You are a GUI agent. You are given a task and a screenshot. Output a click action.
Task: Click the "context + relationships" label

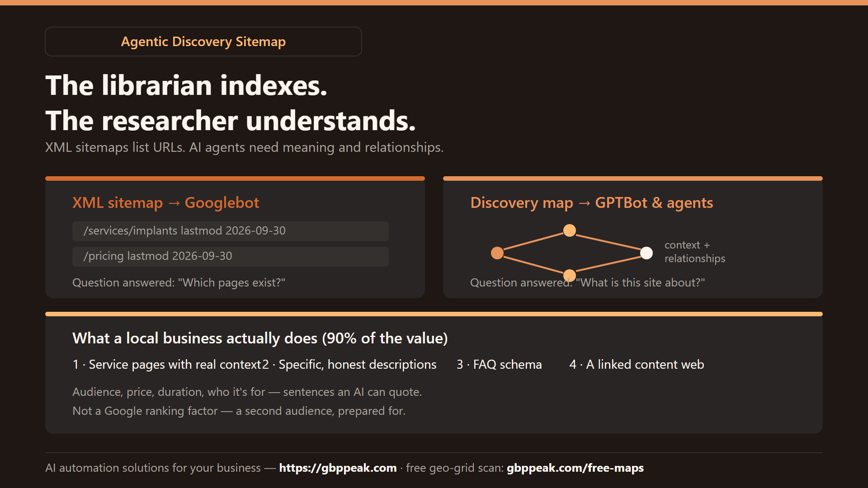pyautogui.click(x=695, y=252)
